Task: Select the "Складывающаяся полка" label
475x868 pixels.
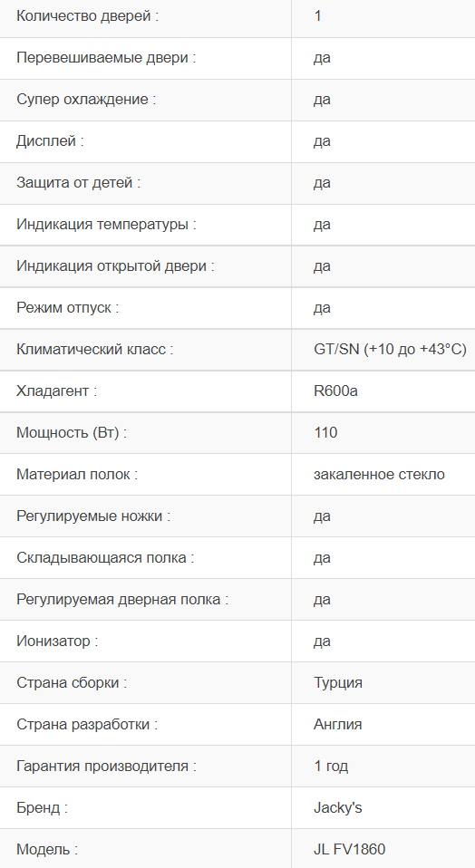Action: click(105, 558)
